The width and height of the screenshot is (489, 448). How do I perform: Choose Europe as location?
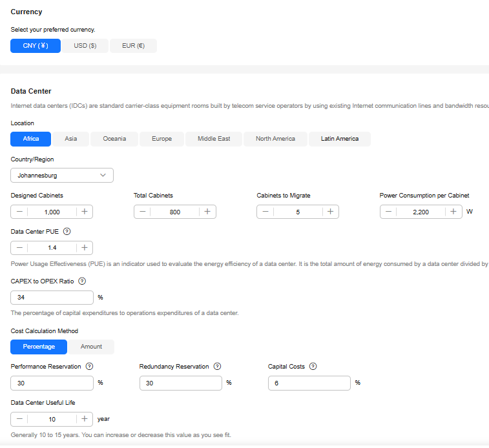162,139
